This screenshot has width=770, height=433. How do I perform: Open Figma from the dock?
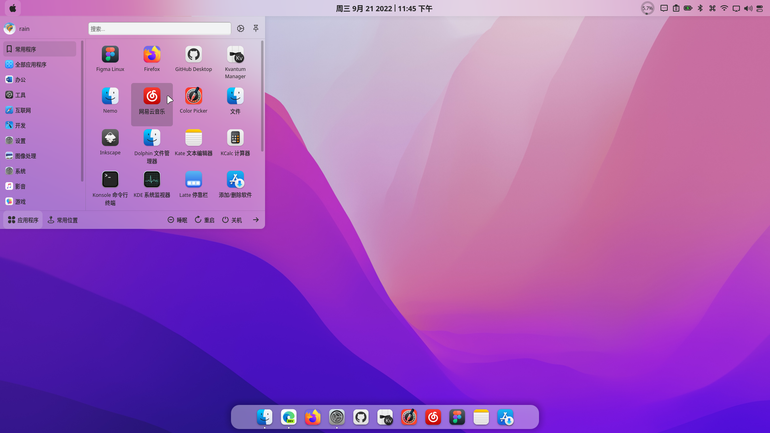click(457, 417)
